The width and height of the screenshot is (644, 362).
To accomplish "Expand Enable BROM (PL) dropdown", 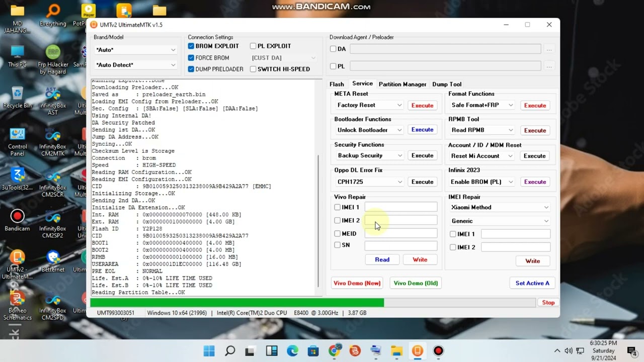I will 482,182.
